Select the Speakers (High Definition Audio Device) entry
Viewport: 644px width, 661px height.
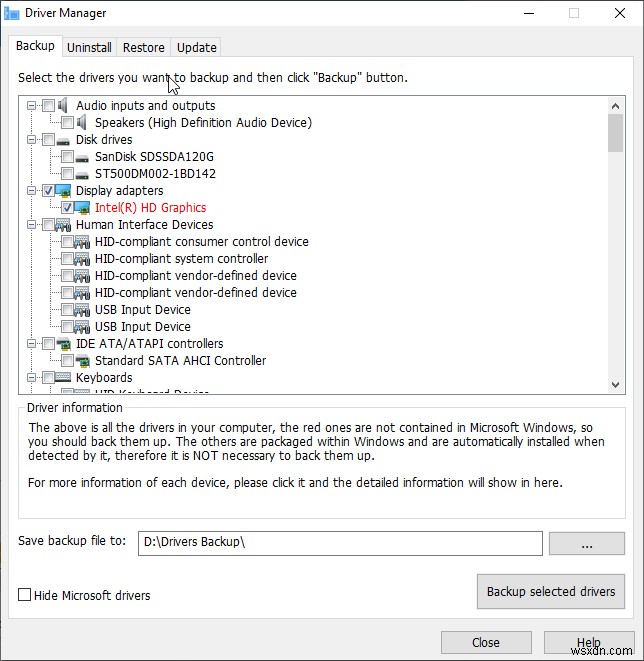pyautogui.click(x=203, y=122)
